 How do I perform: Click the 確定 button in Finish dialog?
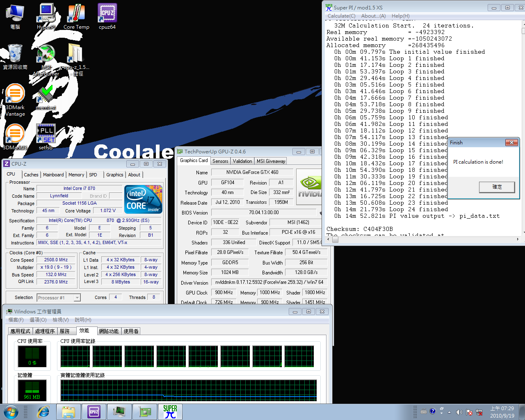pyautogui.click(x=497, y=187)
